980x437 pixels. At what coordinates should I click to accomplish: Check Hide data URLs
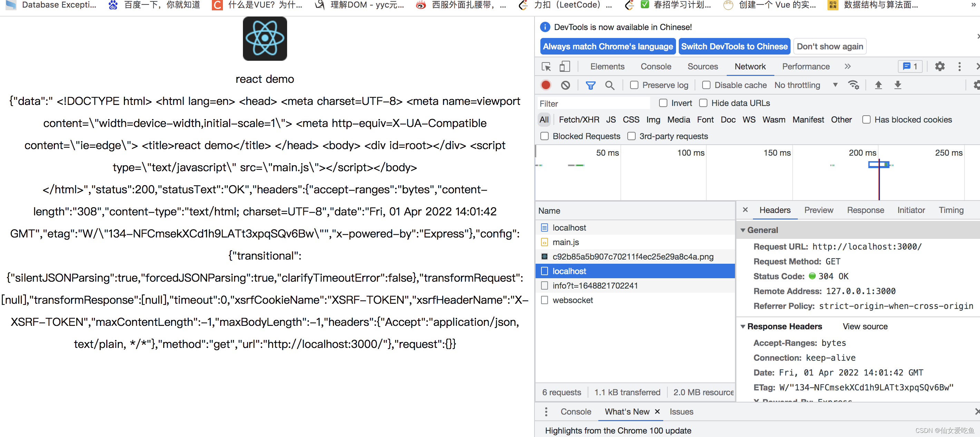click(x=703, y=103)
